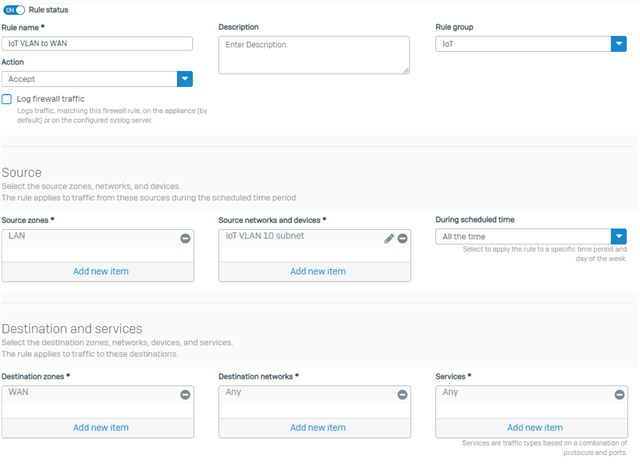Toggle the Rule status switch off

point(14,10)
